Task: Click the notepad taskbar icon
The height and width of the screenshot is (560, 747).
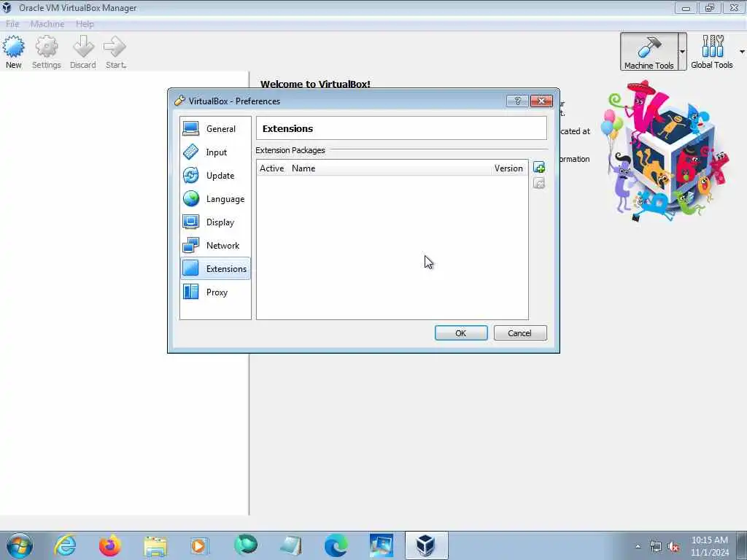Action: coord(290,545)
